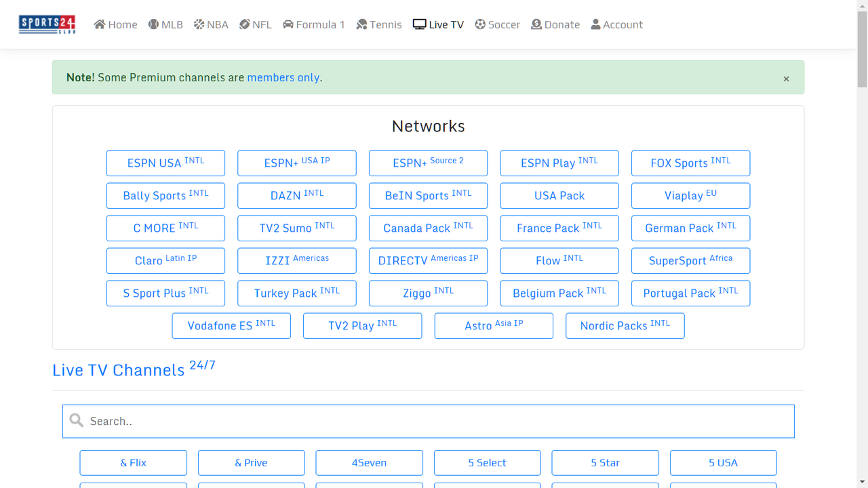Dismiss the premium channels note
Image resolution: width=868 pixels, height=488 pixels.
786,79
